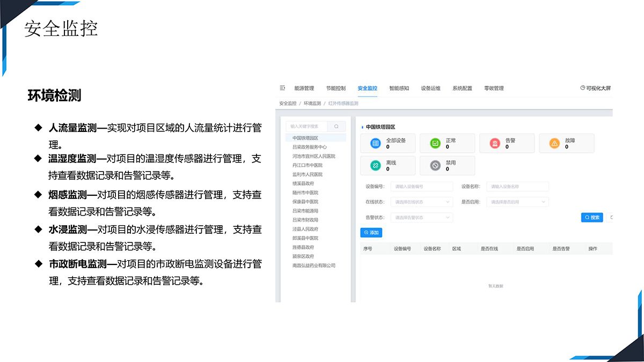Screen dimensions: 644x362
Task: Select 南昌弘益药业有限公司 in the tree
Action: click(314, 265)
